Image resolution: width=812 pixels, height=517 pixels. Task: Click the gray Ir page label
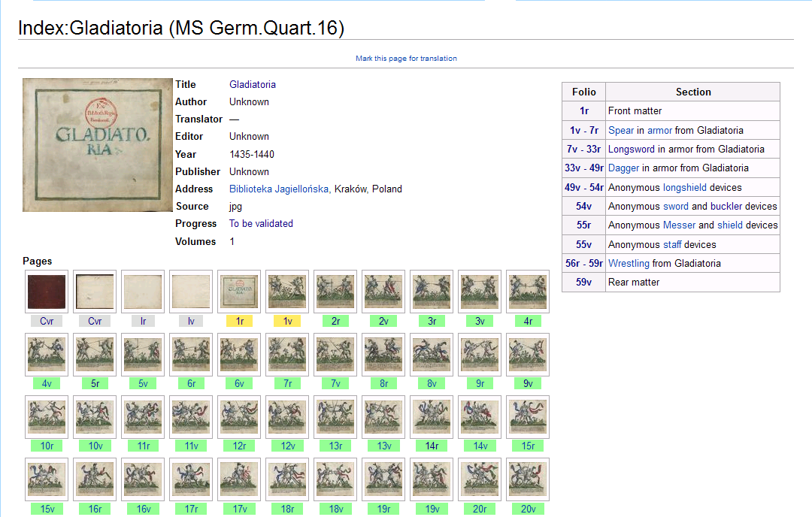point(143,322)
